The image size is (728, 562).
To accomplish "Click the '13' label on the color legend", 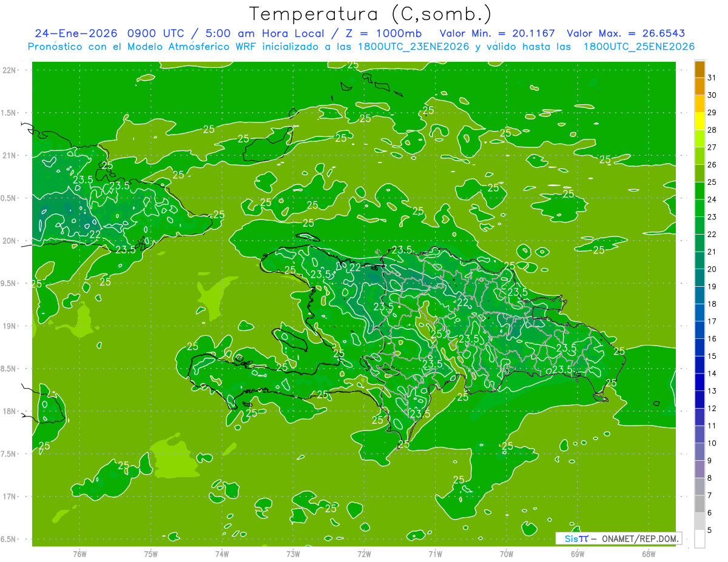I will point(712,391).
